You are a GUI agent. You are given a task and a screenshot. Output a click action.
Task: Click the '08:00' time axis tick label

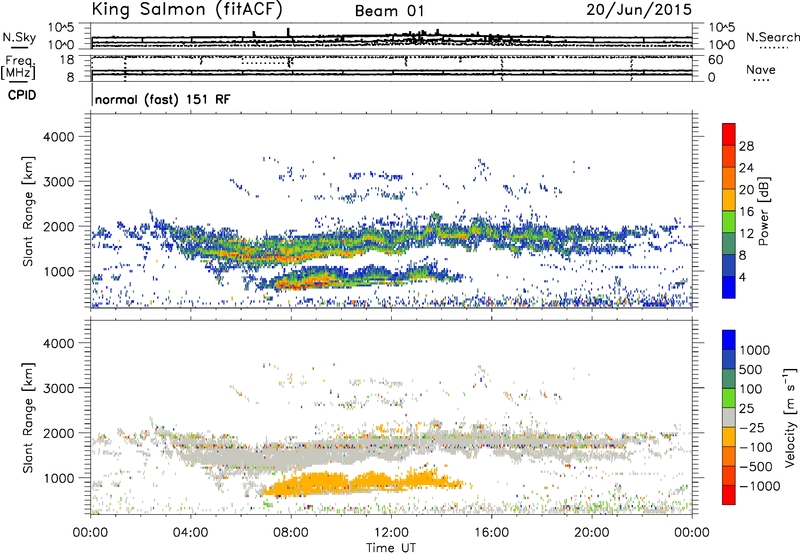291,533
